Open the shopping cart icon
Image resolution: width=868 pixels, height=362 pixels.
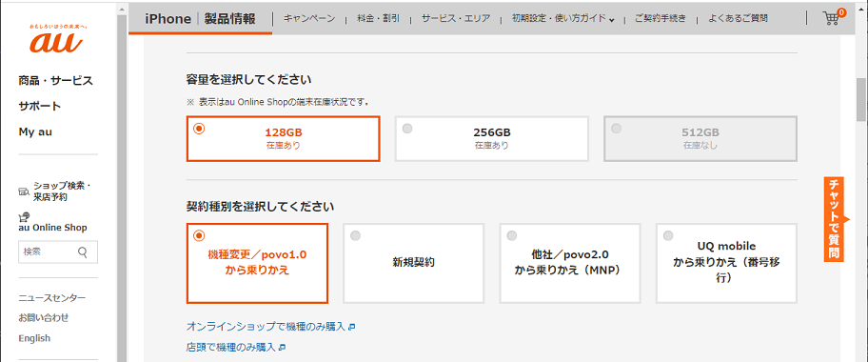[833, 18]
